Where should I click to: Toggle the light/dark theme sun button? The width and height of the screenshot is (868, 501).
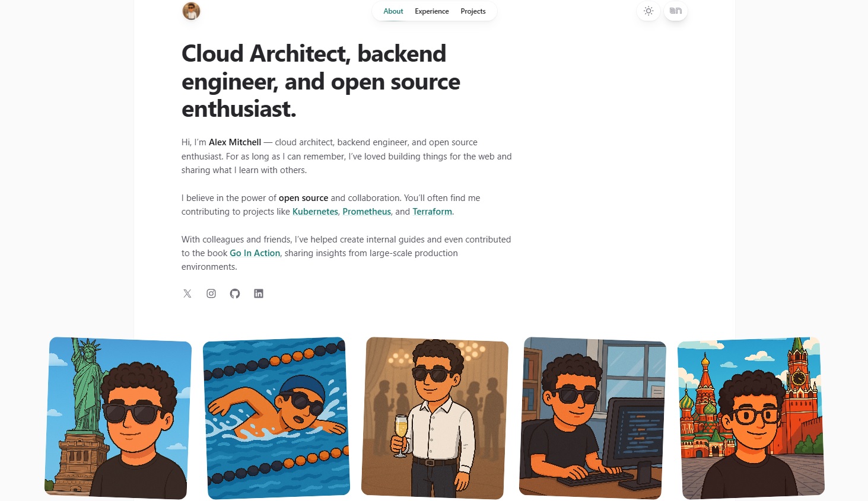pyautogui.click(x=648, y=11)
